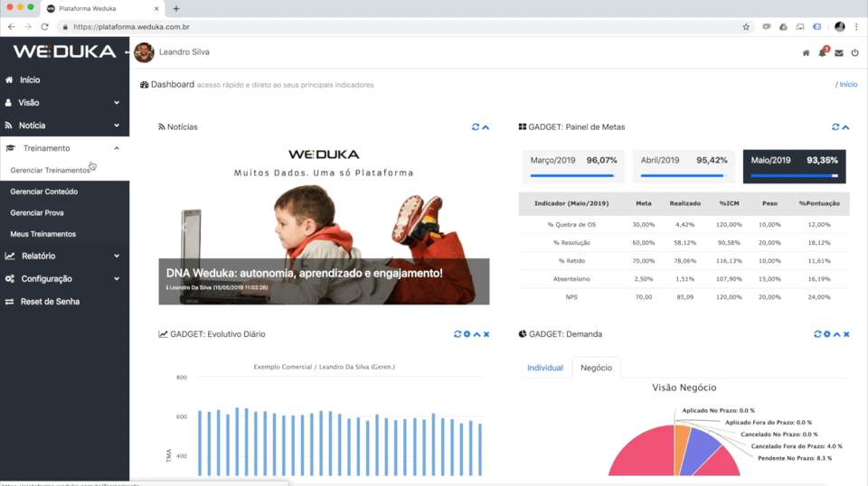Click the Maio/2019 progress bar
This screenshot has height=486, width=868.
click(x=795, y=176)
